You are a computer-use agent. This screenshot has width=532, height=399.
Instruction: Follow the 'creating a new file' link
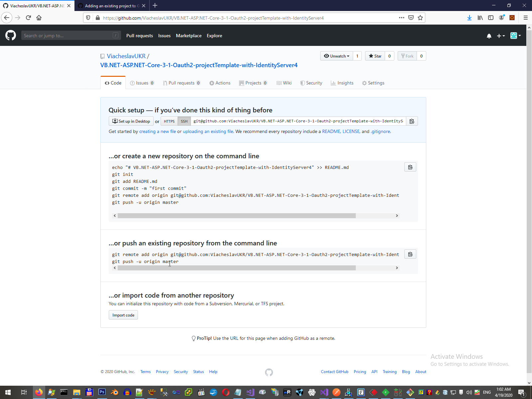pos(158,131)
